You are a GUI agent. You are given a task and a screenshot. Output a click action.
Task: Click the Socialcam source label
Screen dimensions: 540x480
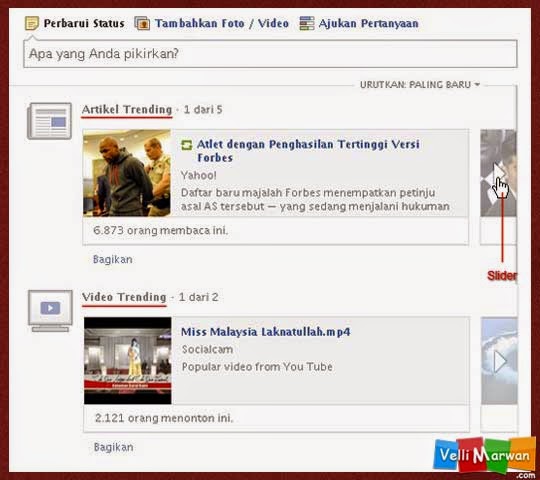pyautogui.click(x=207, y=349)
